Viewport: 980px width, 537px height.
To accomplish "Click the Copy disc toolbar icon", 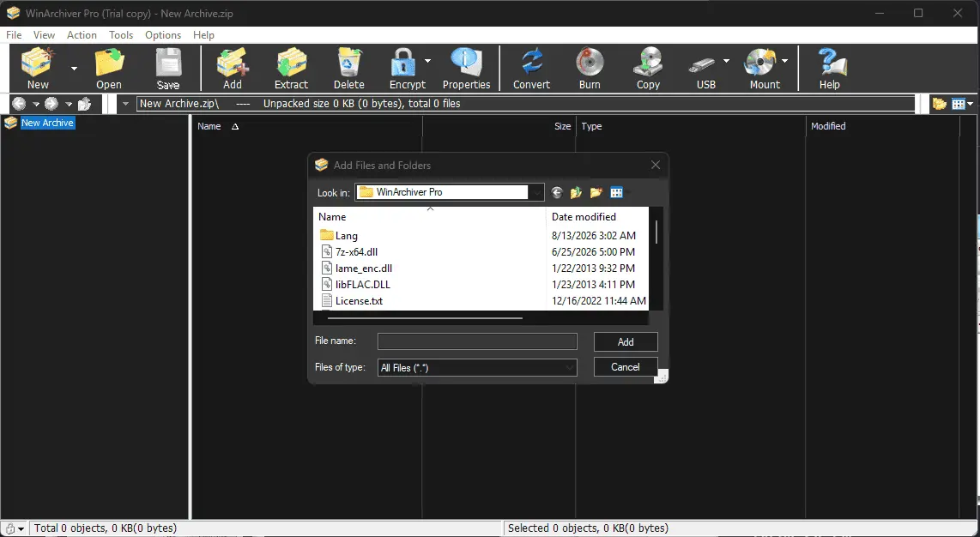I will 648,68.
